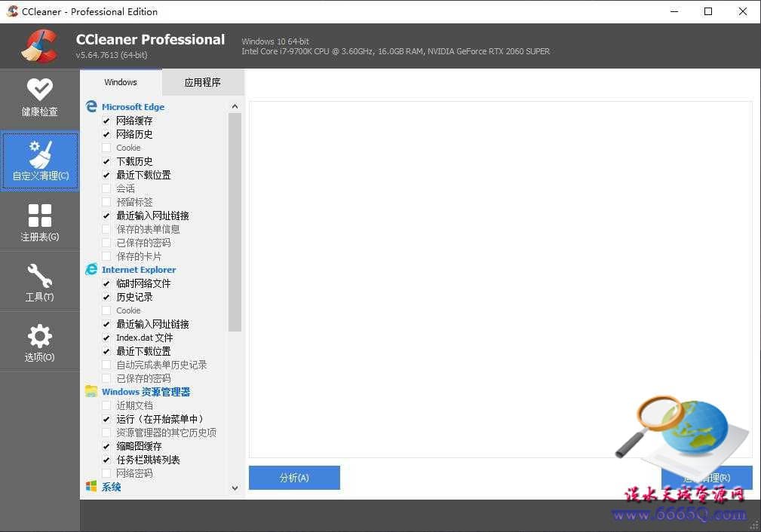Uncheck the 缩略图缓存 checkbox
Screen dimensions: 761x532
106,446
